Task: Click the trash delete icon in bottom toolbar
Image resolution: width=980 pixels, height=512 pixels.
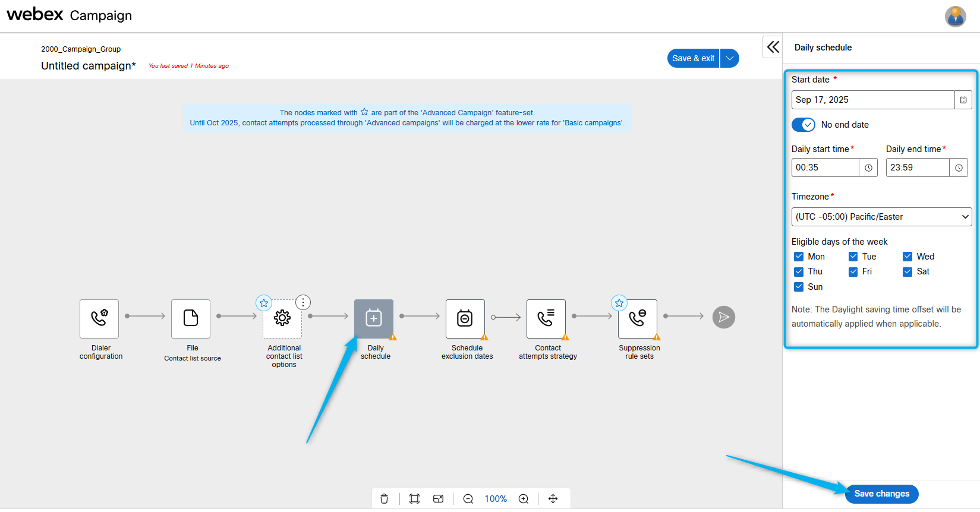Action: 385,499
